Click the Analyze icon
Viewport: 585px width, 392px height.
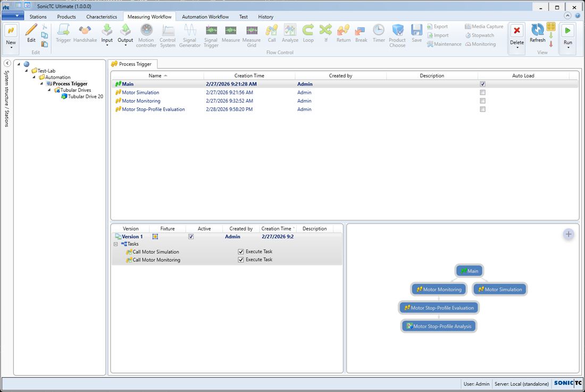coord(290,30)
